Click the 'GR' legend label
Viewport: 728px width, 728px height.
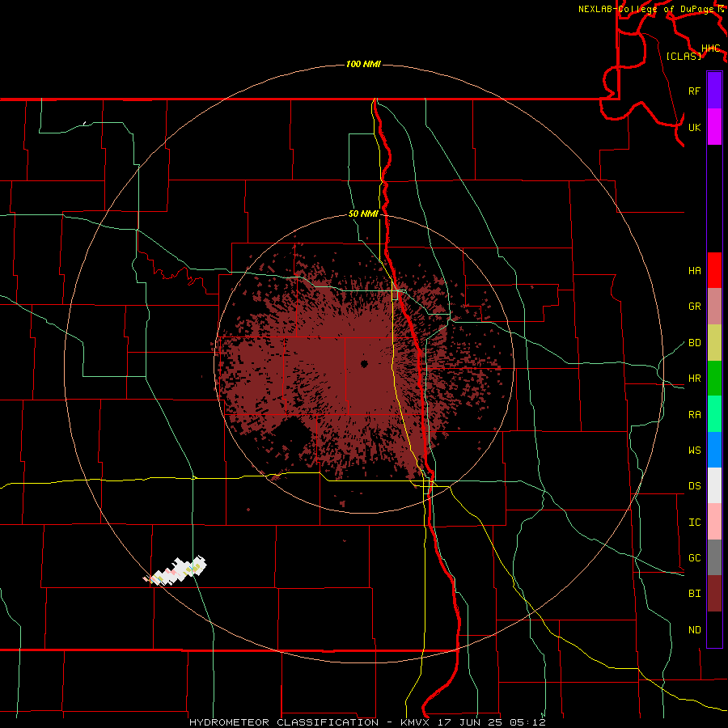pyautogui.click(x=694, y=306)
